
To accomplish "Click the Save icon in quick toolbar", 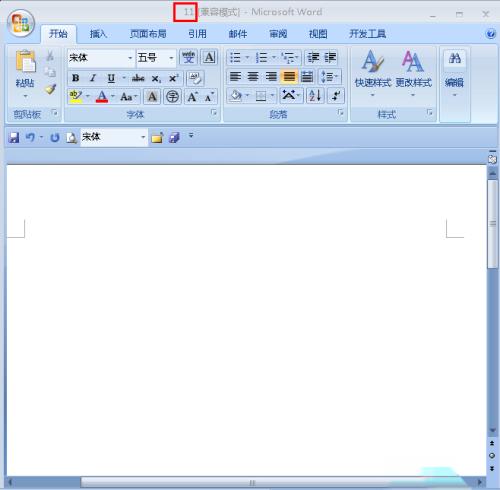I will pyautogui.click(x=14, y=137).
